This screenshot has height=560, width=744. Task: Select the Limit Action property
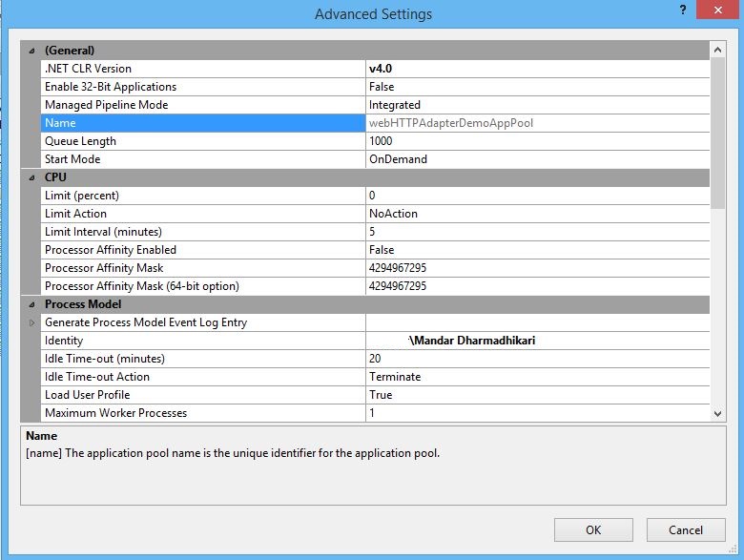point(203,214)
